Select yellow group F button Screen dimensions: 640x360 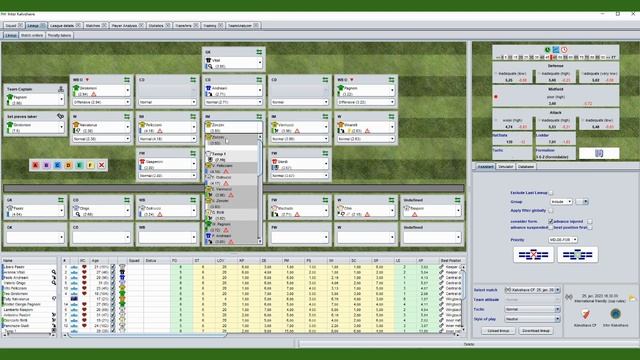click(x=91, y=165)
